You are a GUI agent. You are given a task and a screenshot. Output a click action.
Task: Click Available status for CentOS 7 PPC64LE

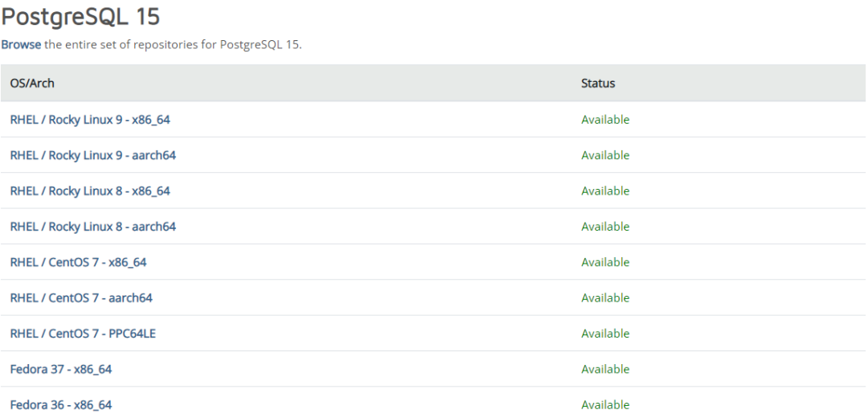pyautogui.click(x=605, y=334)
